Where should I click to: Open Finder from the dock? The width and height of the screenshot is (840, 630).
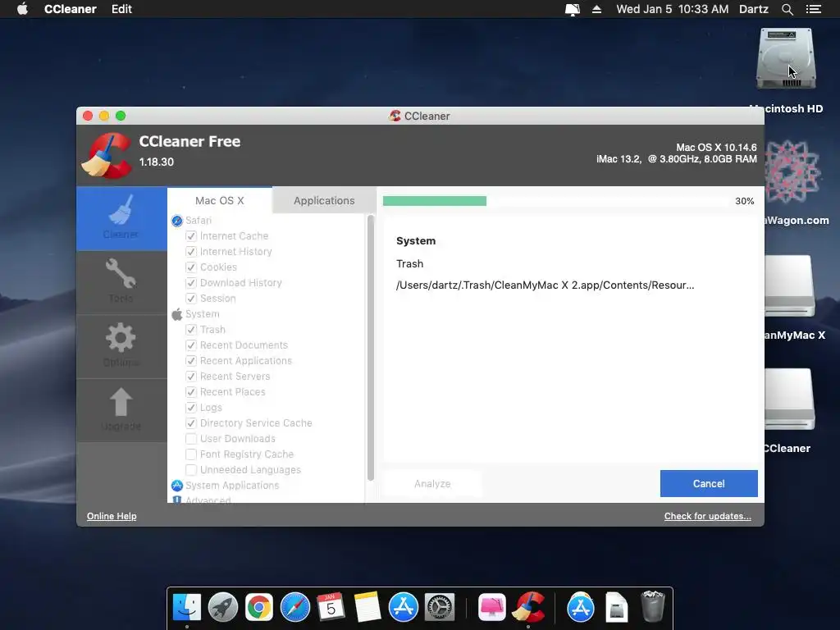tap(187, 608)
